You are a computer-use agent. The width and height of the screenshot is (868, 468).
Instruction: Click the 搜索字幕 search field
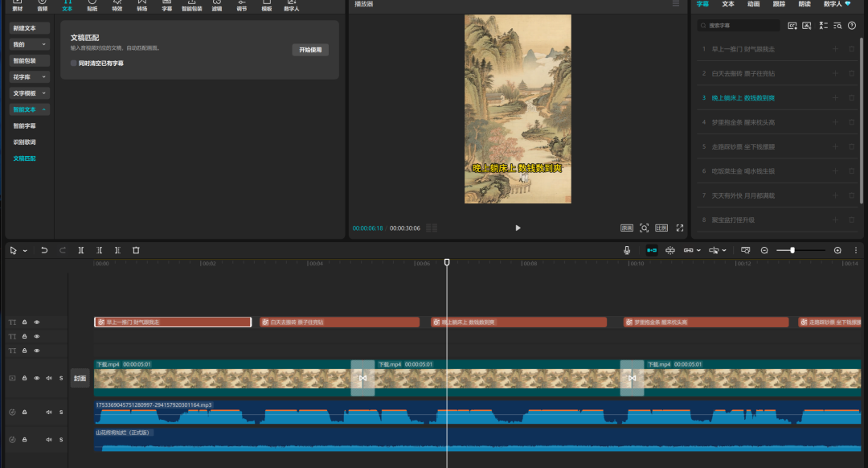coord(739,26)
